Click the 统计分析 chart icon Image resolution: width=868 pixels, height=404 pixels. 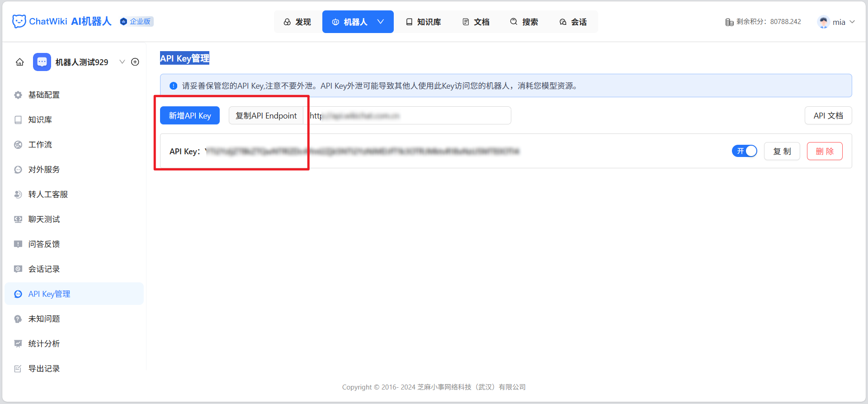point(18,344)
